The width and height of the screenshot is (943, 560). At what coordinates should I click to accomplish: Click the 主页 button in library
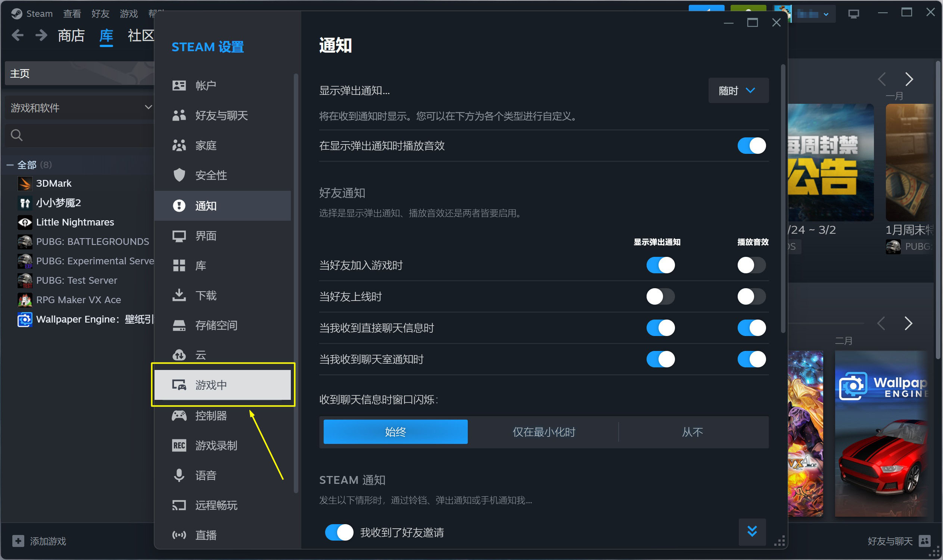(x=79, y=73)
